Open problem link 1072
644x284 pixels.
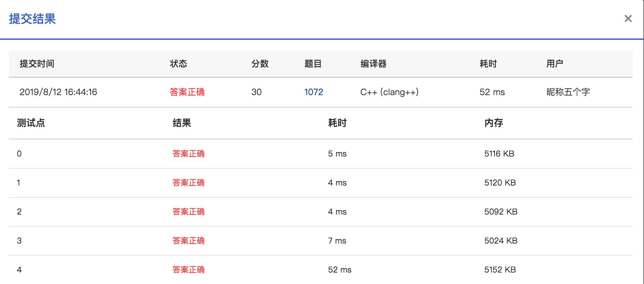[x=314, y=92]
